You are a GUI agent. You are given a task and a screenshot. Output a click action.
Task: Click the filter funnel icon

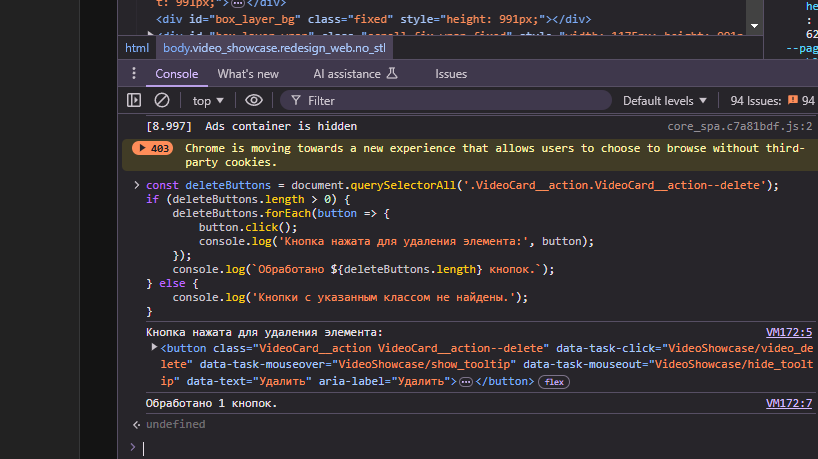[x=294, y=100]
